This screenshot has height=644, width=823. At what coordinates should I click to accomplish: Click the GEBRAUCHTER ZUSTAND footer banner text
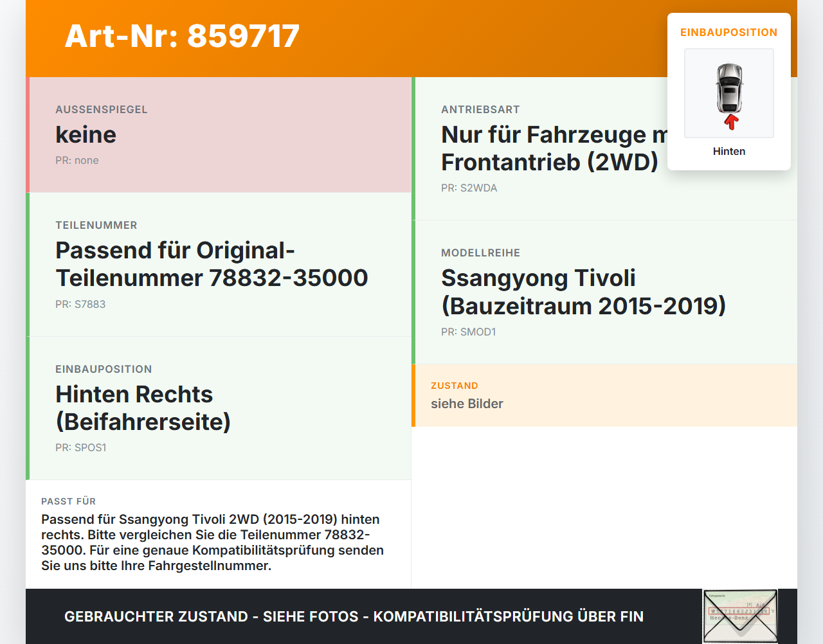pyautogui.click(x=354, y=616)
